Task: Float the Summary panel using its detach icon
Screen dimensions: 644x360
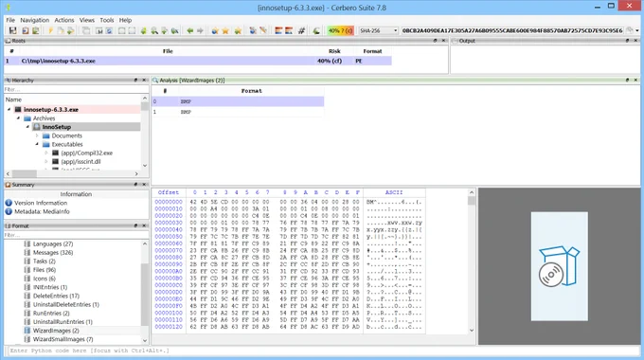Action: click(x=135, y=185)
